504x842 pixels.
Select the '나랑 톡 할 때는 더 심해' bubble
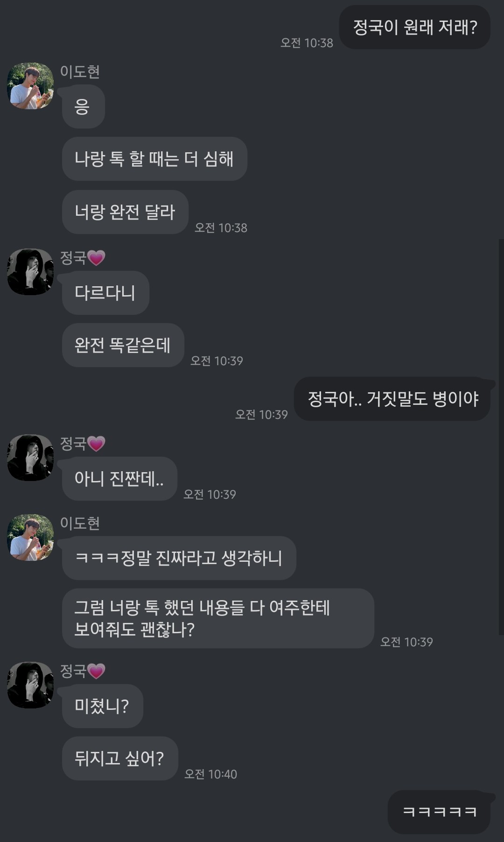point(154,159)
